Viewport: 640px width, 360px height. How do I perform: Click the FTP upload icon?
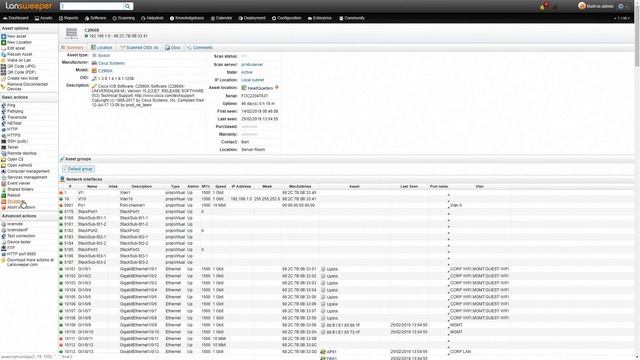pyautogui.click(x=3, y=248)
